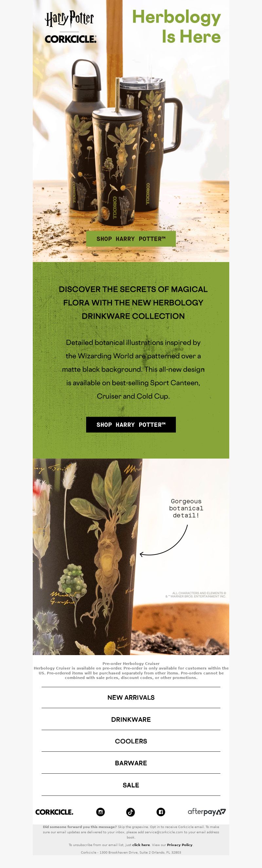Click the mandrake botanical detail image

tap(131, 557)
